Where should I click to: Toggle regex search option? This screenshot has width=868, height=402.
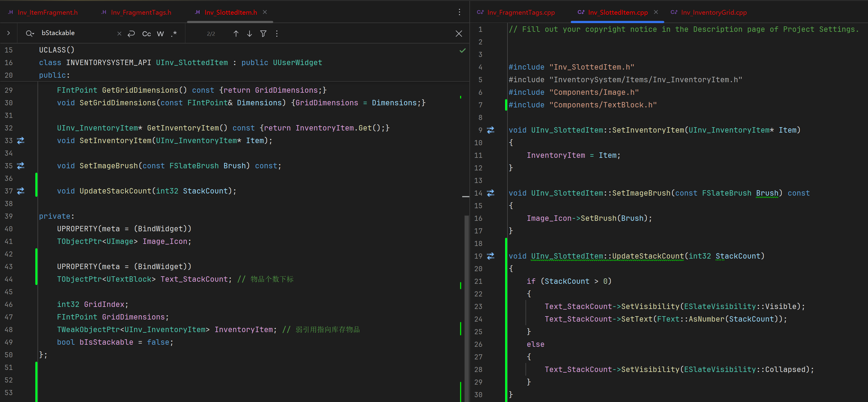pyautogui.click(x=174, y=33)
